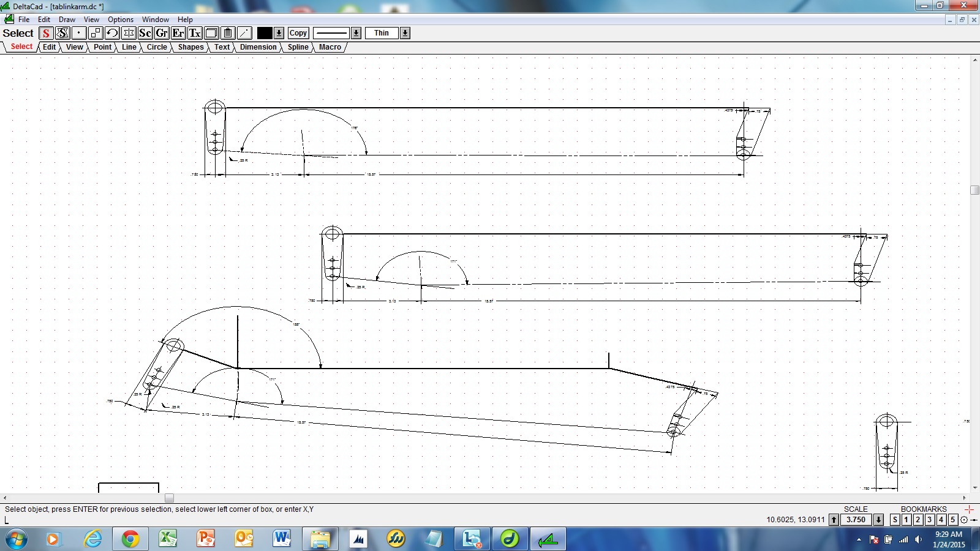The height and width of the screenshot is (551, 980).
Task: Open the Thin line width dropdown
Action: [x=405, y=33]
